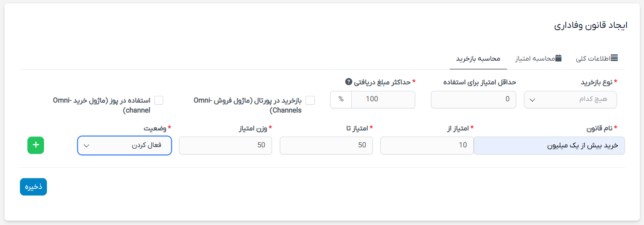This screenshot has width=644, height=225.
Task: Switch to the محاسبه امتیاز tab
Action: [539, 59]
